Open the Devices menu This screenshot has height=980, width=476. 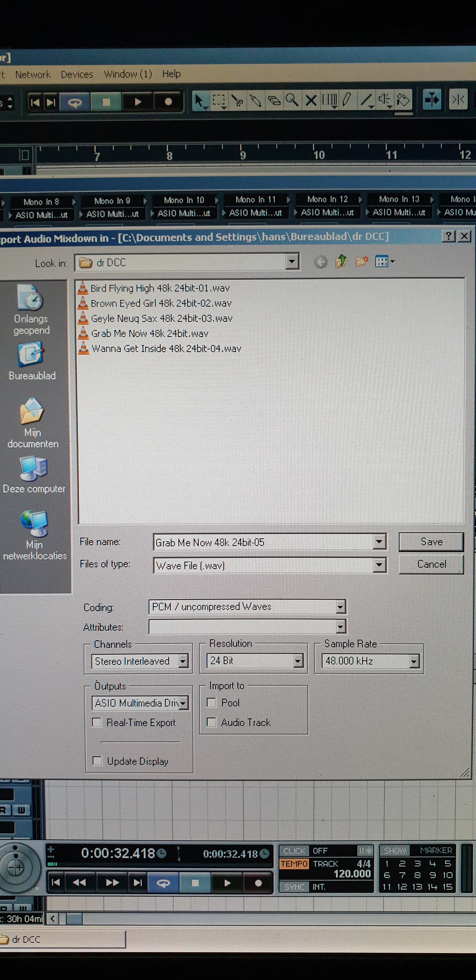pos(77,74)
